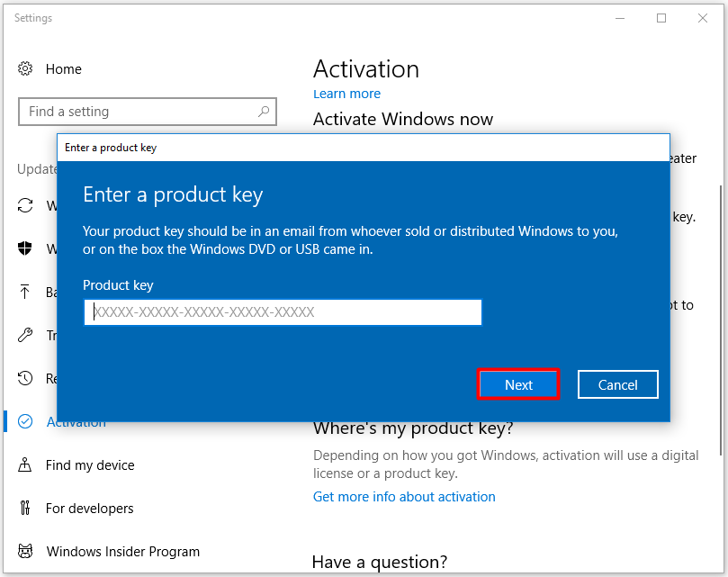The width and height of the screenshot is (728, 577).
Task: Click the search magnifier icon
Action: click(x=264, y=112)
